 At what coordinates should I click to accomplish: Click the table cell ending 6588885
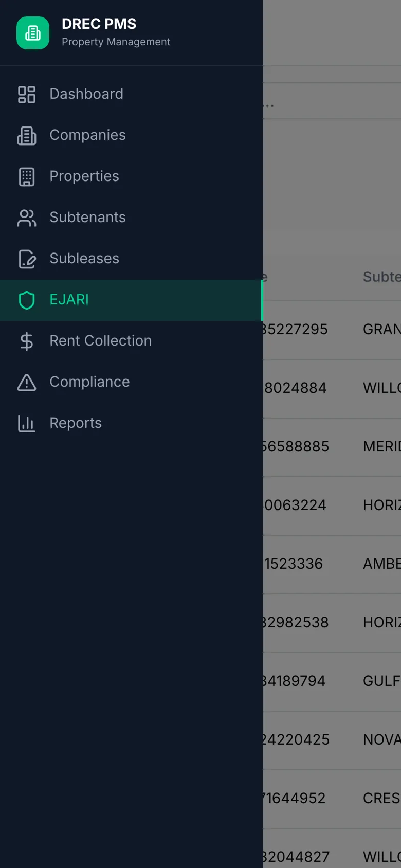tap(296, 447)
